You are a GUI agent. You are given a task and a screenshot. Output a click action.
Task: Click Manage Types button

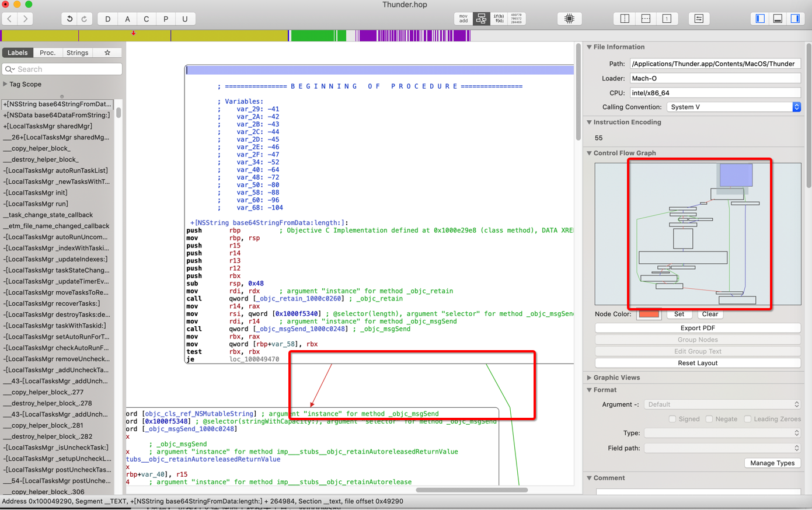[772, 463]
